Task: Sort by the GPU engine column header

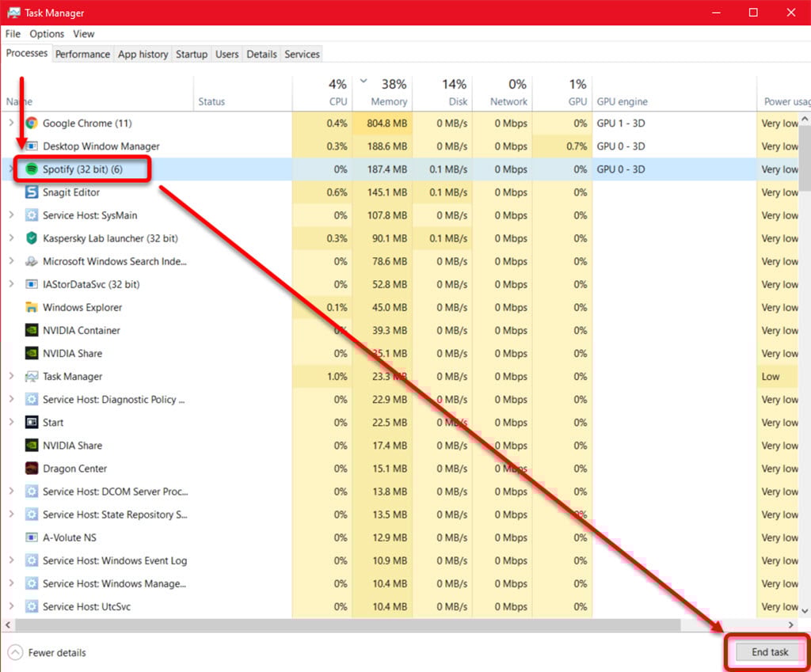Action: [675, 93]
